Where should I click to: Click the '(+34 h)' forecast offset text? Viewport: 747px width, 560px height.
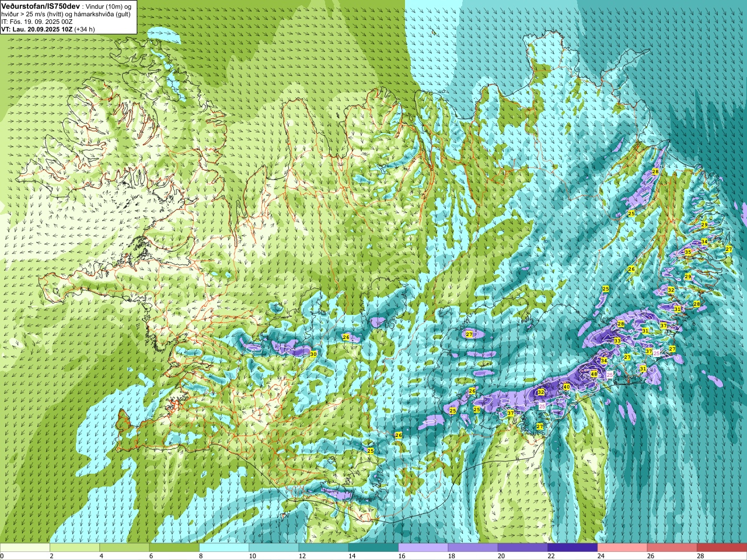coord(85,29)
